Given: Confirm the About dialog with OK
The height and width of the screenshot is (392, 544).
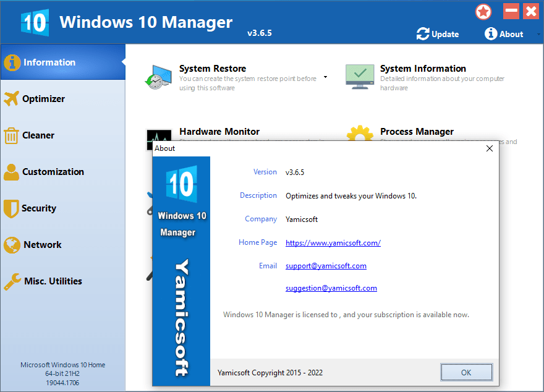Looking at the screenshot, I should coord(466,373).
